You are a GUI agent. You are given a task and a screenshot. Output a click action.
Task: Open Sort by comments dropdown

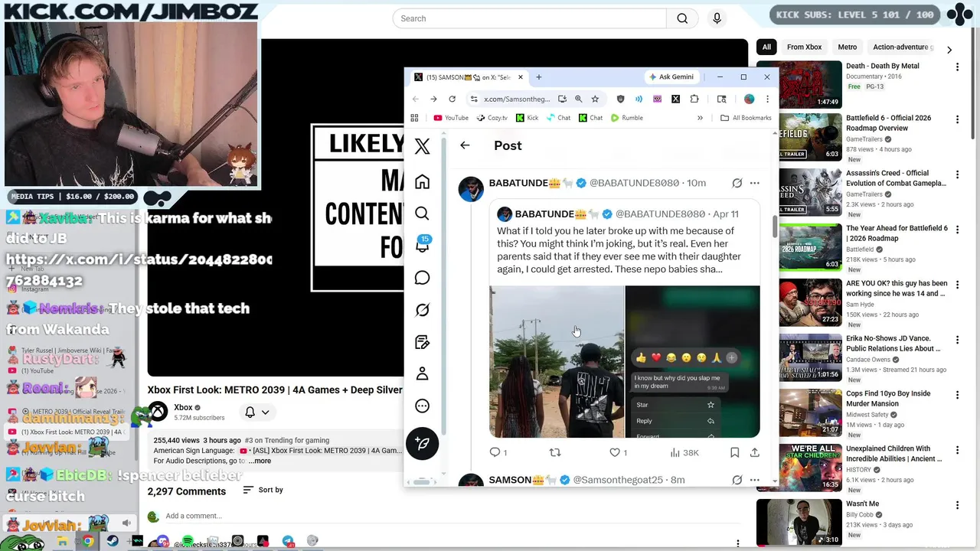tap(263, 490)
